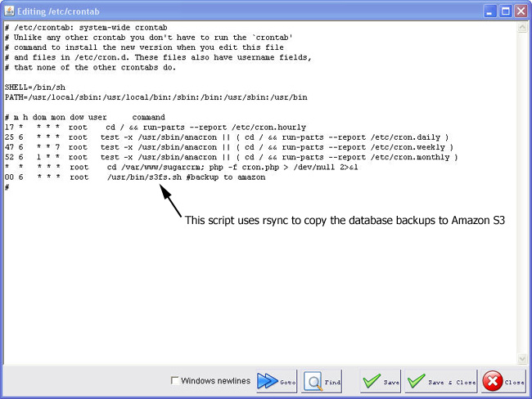This screenshot has width=532, height=399.
Task: Click the first comment line '/etc/crontab: system-wide crontab'
Action: point(86,28)
